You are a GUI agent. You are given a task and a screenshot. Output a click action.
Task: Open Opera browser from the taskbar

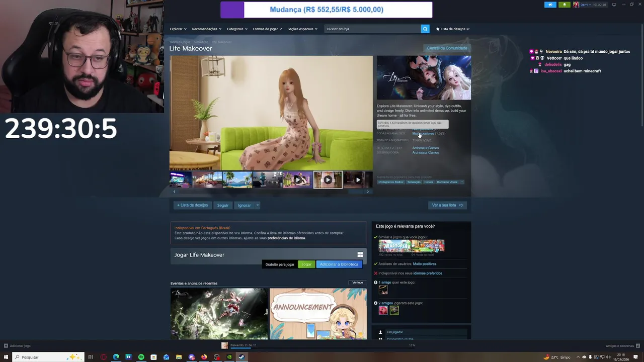tap(103, 357)
